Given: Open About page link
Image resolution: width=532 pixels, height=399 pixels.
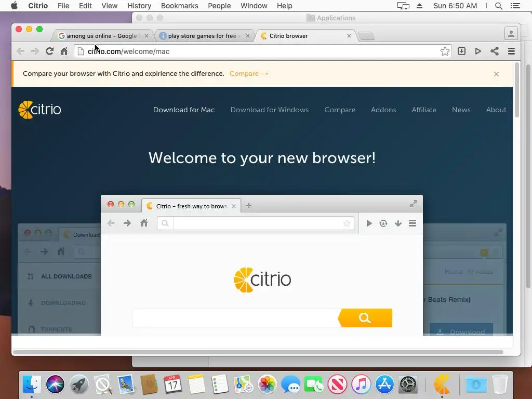Looking at the screenshot, I should click(496, 110).
